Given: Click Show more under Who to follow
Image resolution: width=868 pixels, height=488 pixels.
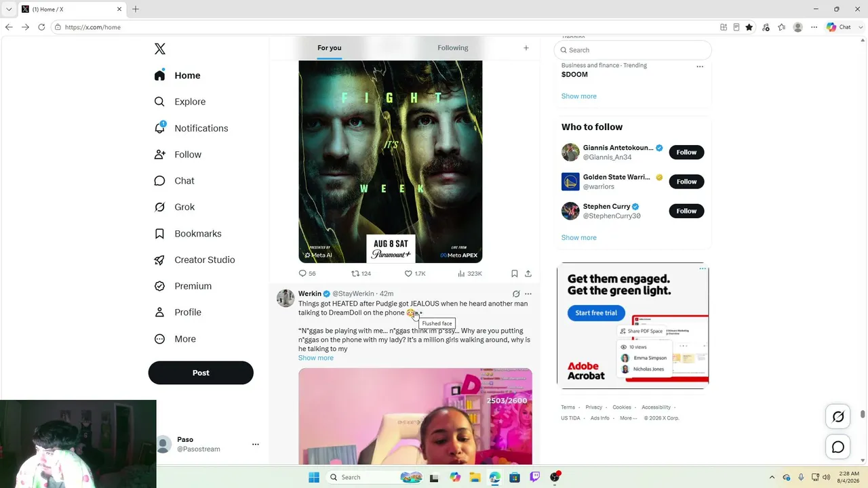Looking at the screenshot, I should 579,238.
